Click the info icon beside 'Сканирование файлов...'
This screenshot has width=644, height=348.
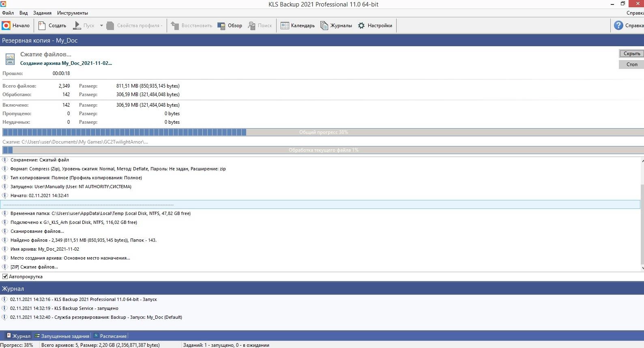(5, 231)
